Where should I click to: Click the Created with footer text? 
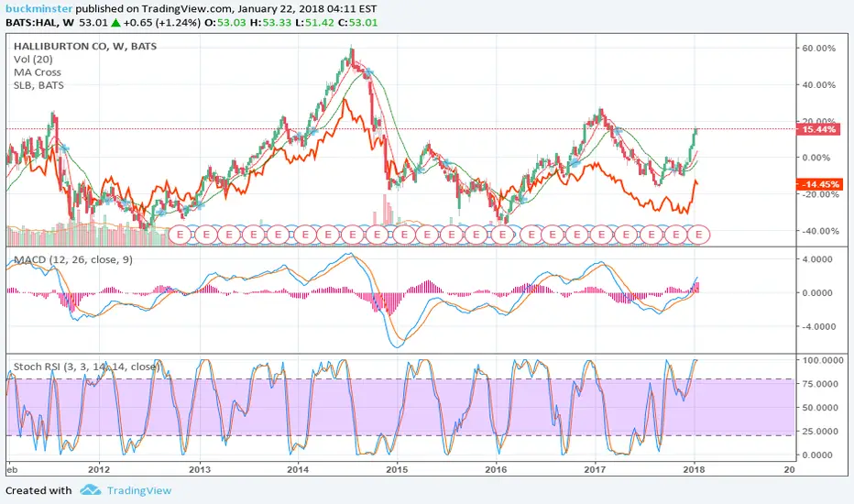point(38,490)
